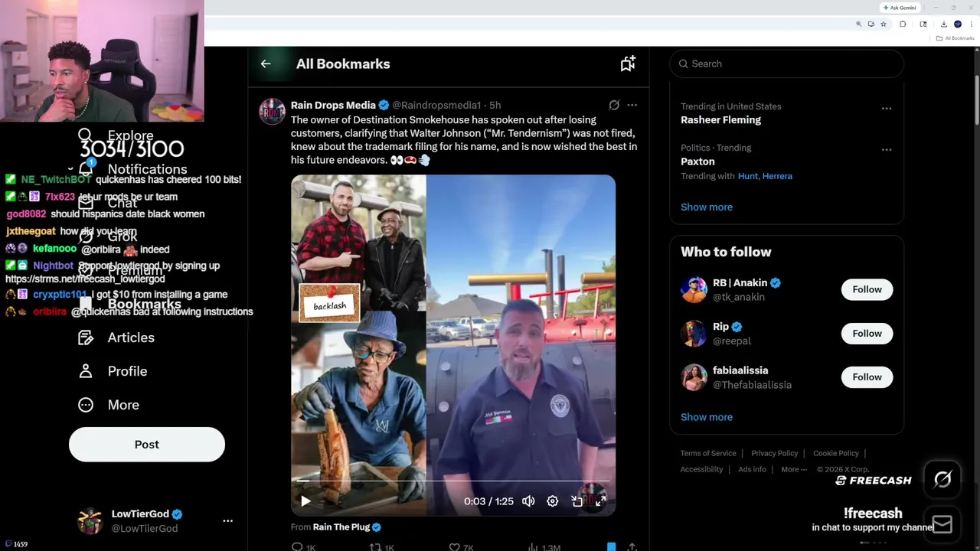Click Ask Gemini in browser
980x551 pixels.
tap(900, 8)
